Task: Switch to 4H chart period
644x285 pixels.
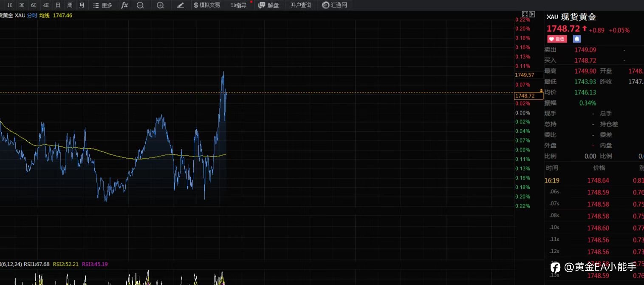Action: (x=46, y=5)
